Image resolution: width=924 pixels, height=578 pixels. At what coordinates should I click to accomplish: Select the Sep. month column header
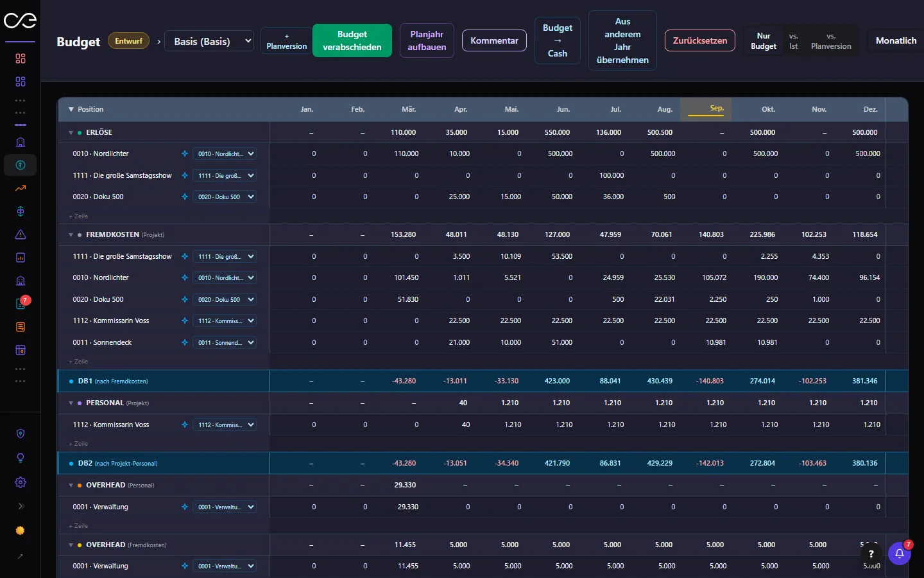coord(706,109)
